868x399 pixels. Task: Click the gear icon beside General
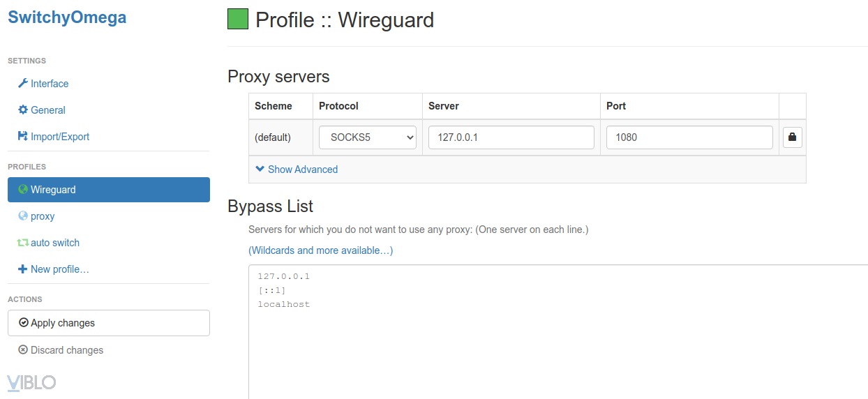[x=23, y=110]
